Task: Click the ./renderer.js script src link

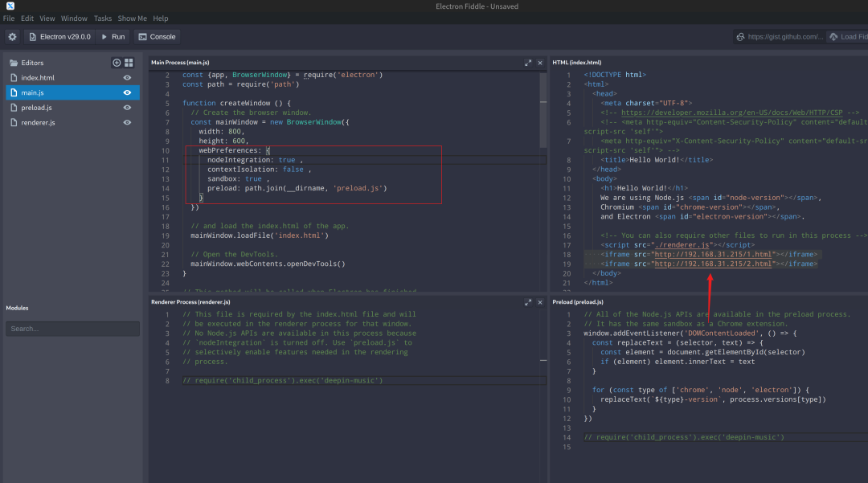Action: [682, 245]
